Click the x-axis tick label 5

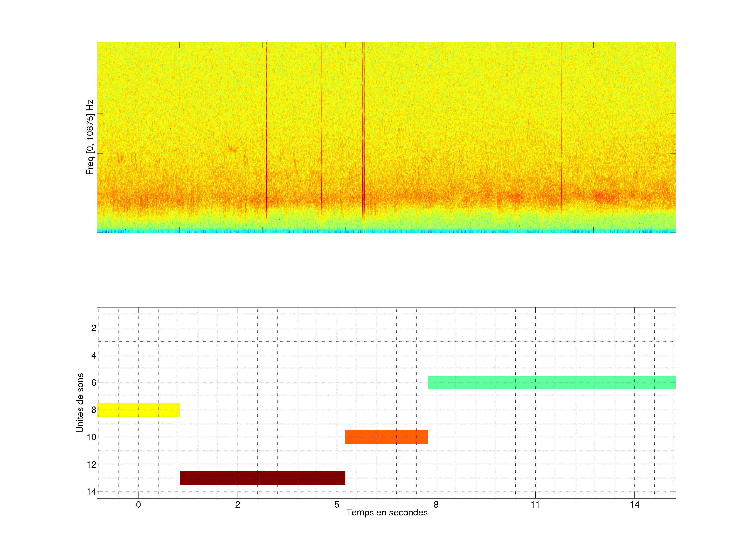[337, 505]
